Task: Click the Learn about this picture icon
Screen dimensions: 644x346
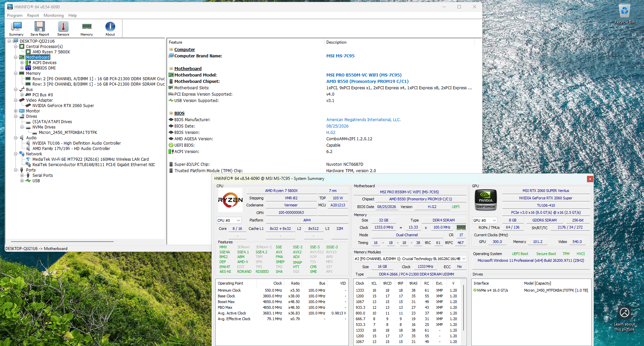Action: [624, 319]
